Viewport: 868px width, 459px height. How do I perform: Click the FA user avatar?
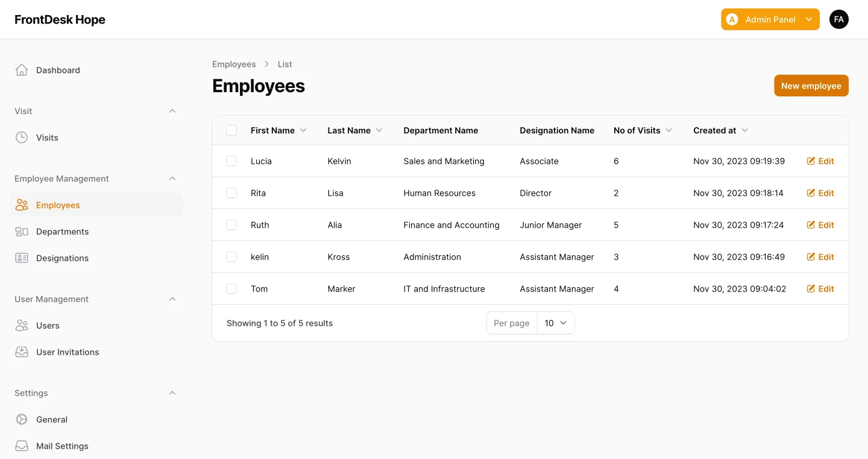pos(839,19)
